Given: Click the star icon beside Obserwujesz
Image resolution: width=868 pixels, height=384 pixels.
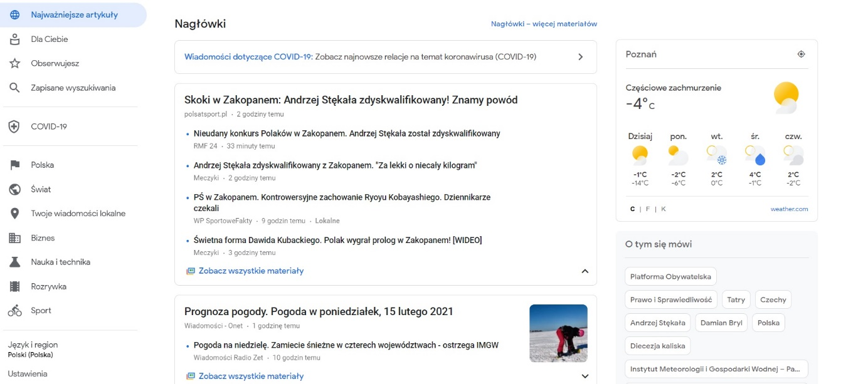Looking at the screenshot, I should (x=14, y=63).
